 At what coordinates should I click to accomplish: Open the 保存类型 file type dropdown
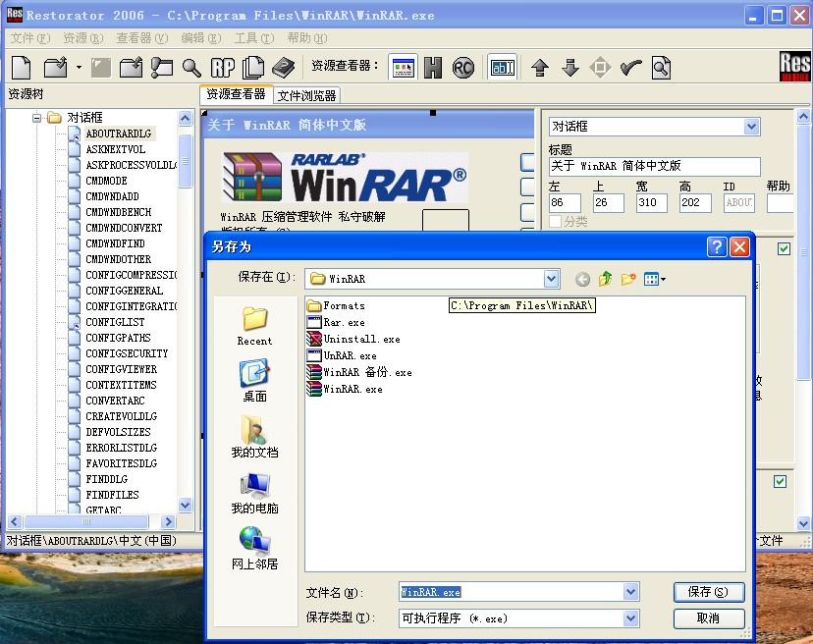tap(632, 618)
